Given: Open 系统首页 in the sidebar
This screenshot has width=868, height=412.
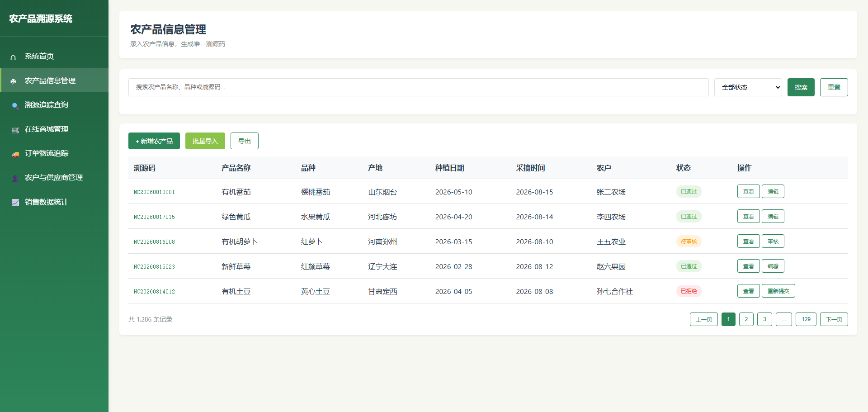Looking at the screenshot, I should 54,56.
